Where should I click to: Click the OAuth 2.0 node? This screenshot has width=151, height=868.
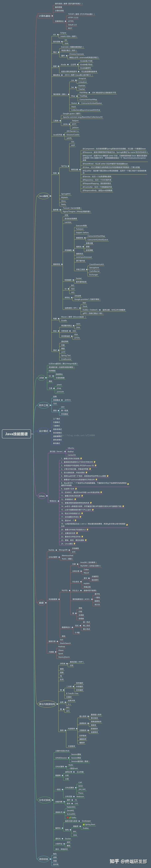pos(72,25)
